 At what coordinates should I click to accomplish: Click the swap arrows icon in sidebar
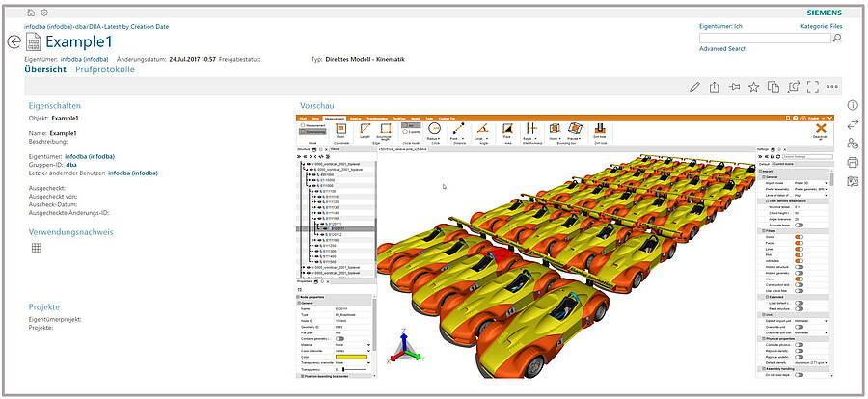point(853,124)
